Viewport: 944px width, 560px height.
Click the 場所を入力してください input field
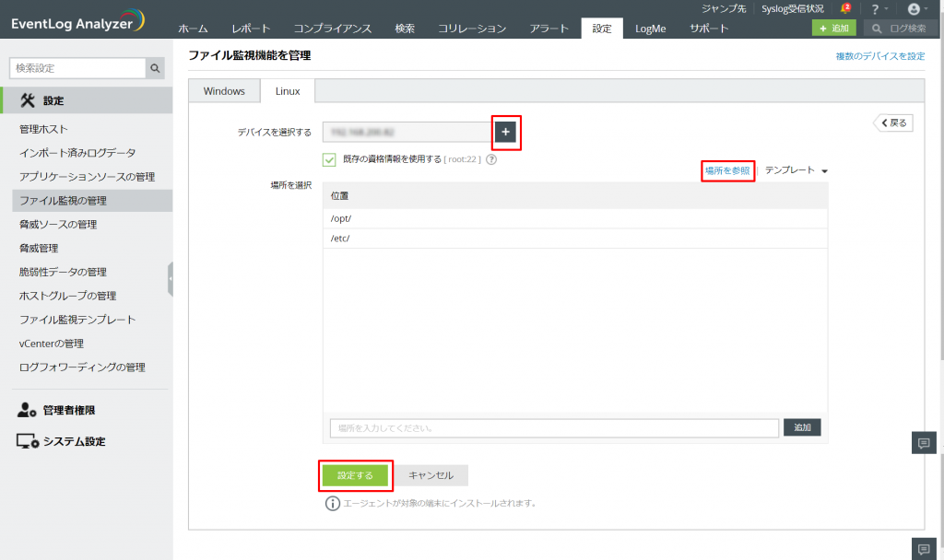point(553,427)
